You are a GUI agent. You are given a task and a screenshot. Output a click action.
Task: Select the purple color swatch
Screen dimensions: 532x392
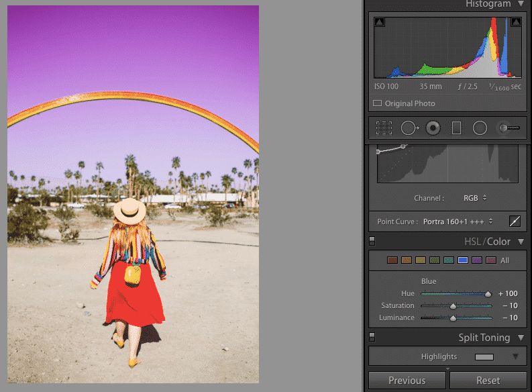click(x=477, y=260)
